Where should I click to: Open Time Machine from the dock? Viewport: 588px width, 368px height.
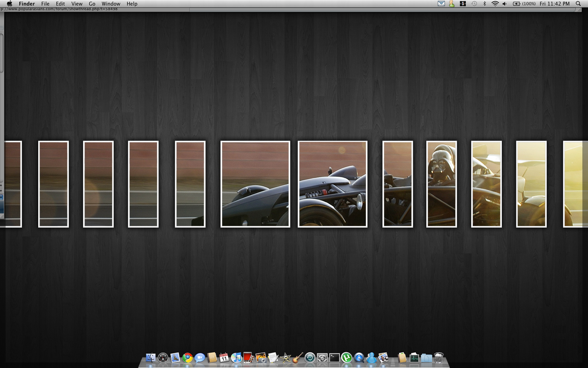coord(310,357)
